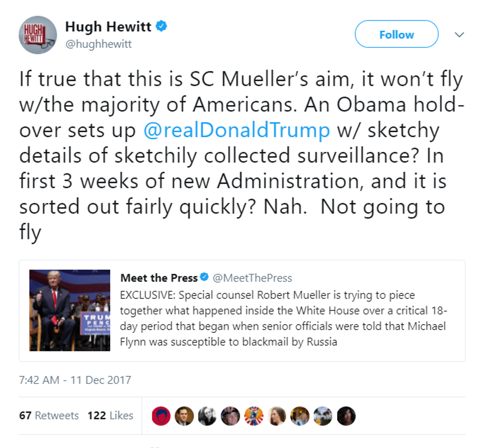Viewport: 493px width, 448px height.
Task: Click the 7:42 AM - 11 Dec 2017 timestamp
Action: tap(75, 380)
